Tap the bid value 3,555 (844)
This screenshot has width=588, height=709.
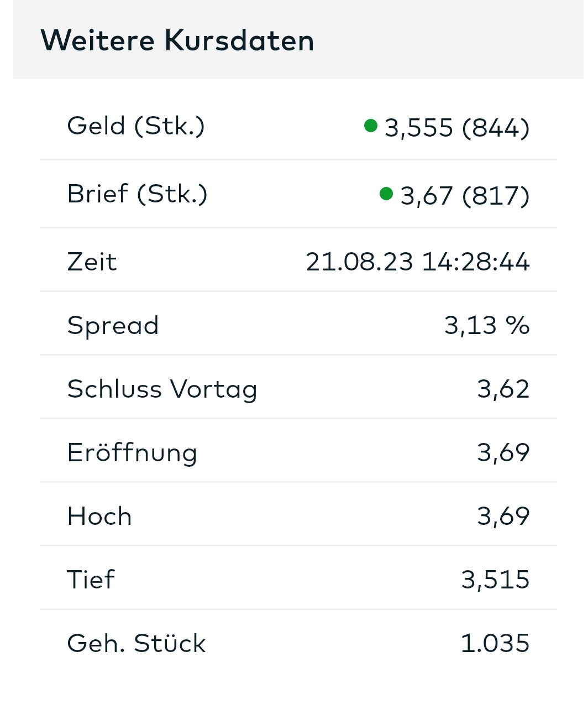pyautogui.click(x=457, y=128)
